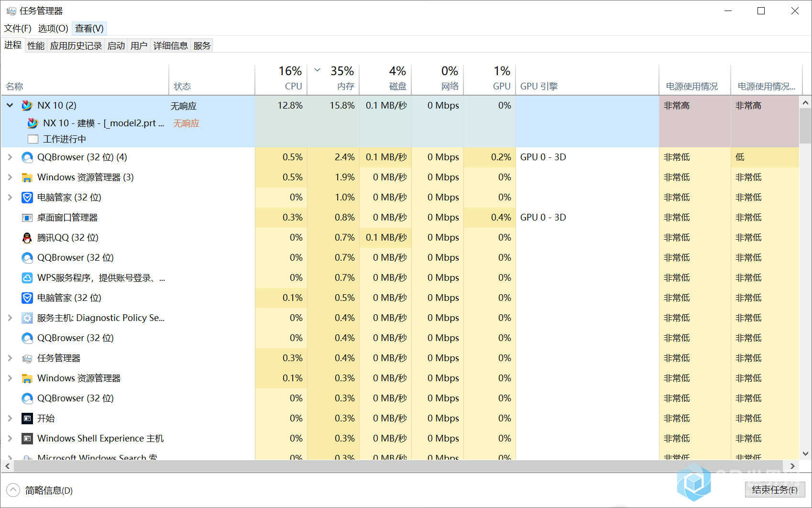The width and height of the screenshot is (812, 508).
Task: Expand the Windows Shell Experience 主机 row
Action: click(10, 438)
